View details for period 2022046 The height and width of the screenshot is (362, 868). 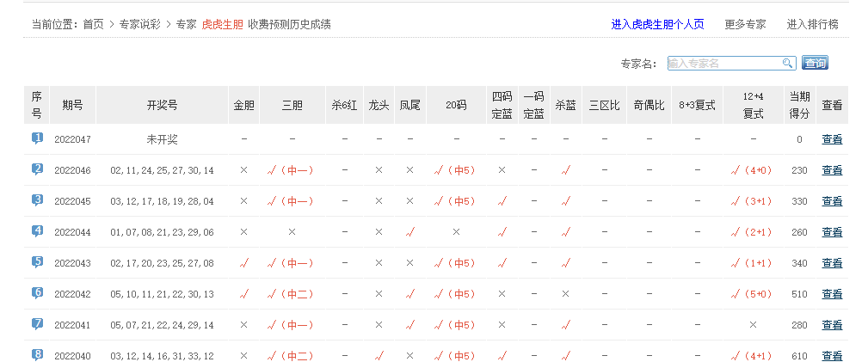click(x=832, y=170)
